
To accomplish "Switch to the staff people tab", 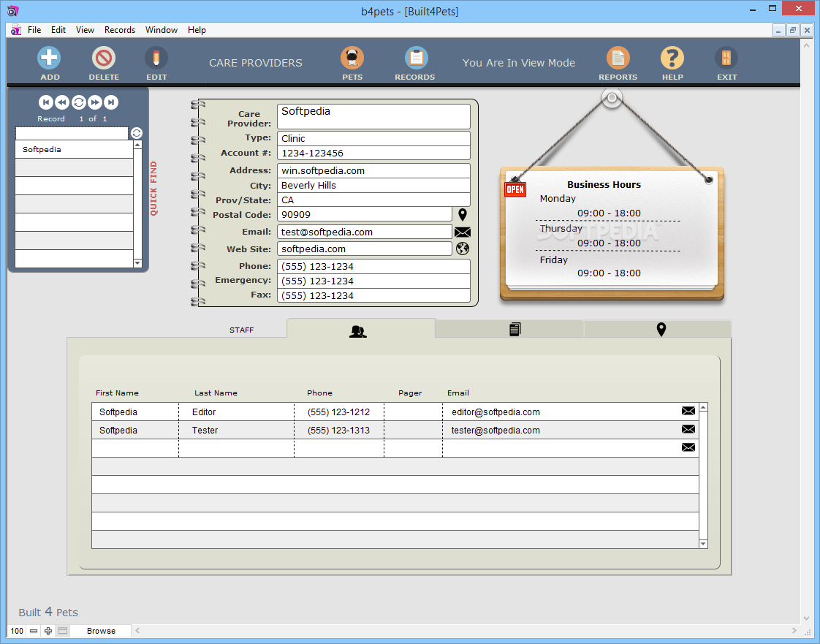I will coord(361,329).
